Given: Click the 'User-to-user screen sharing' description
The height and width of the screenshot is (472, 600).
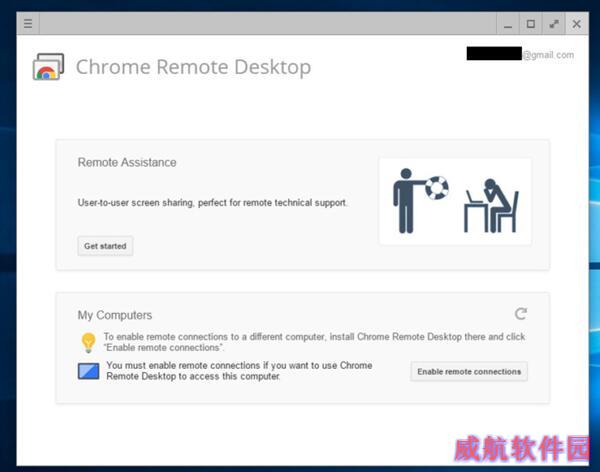Looking at the screenshot, I should pos(212,203).
